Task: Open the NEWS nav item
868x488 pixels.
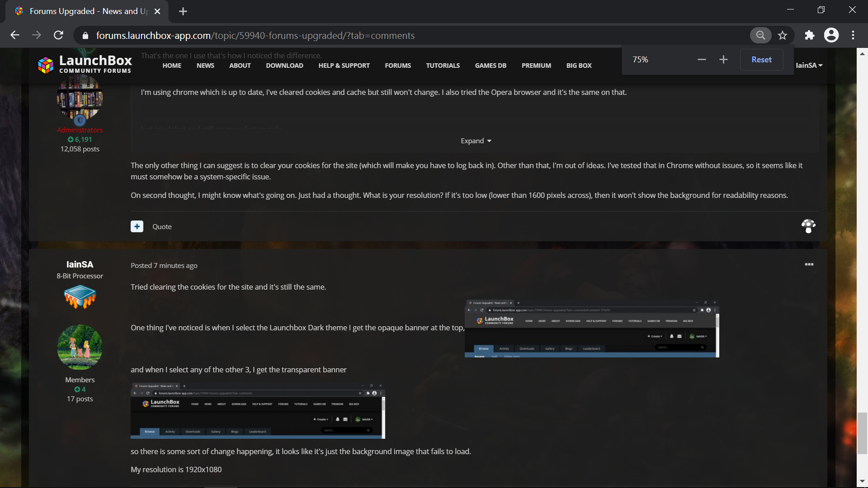Action: 205,66
